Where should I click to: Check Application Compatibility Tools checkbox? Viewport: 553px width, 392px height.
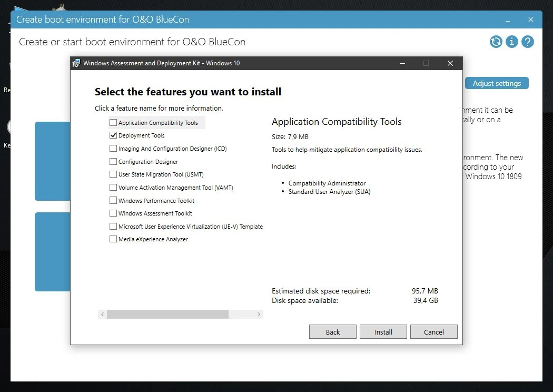[113, 122]
